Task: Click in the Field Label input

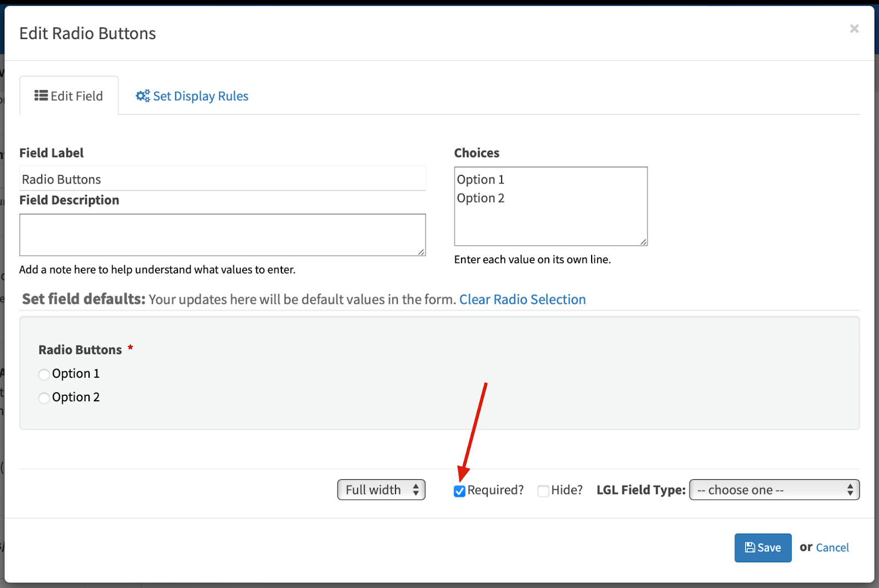Action: (222, 180)
